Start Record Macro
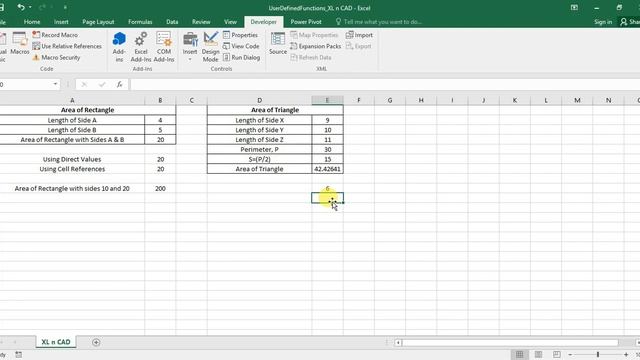This screenshot has width=640, height=360. click(x=55, y=35)
